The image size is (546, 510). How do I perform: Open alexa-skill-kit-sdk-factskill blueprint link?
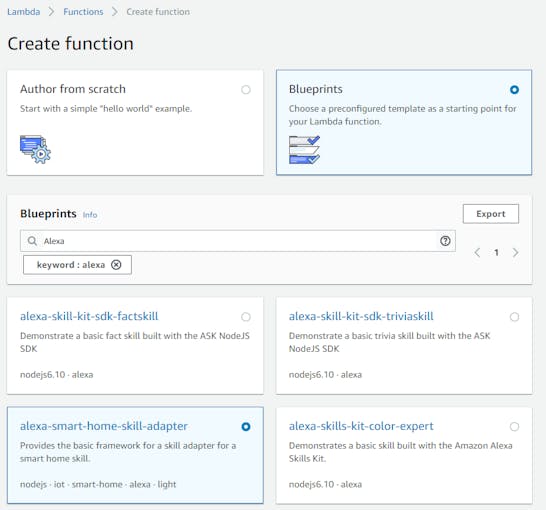point(89,316)
